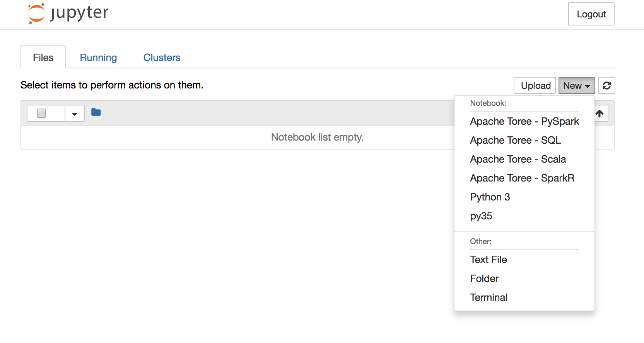Click the 'Select items to perform actions' text
Screen dimensions: 644x343
coord(112,85)
